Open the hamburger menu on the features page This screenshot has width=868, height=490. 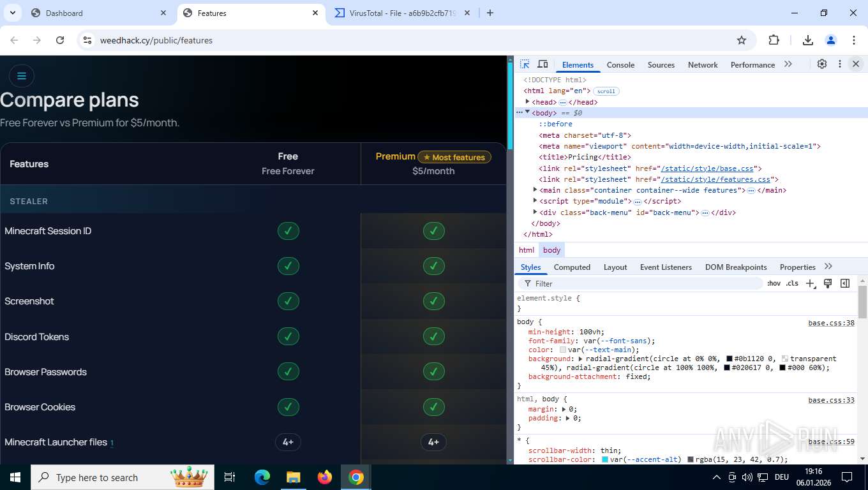coord(21,76)
